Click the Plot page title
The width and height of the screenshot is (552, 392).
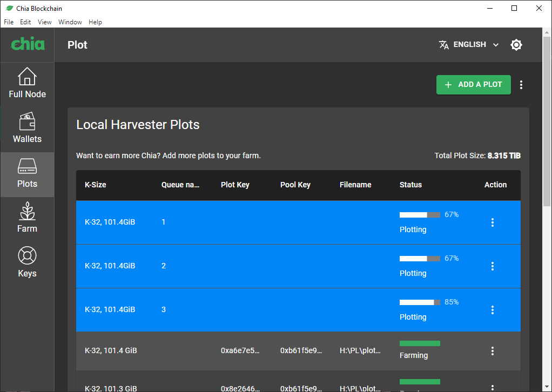(x=77, y=45)
